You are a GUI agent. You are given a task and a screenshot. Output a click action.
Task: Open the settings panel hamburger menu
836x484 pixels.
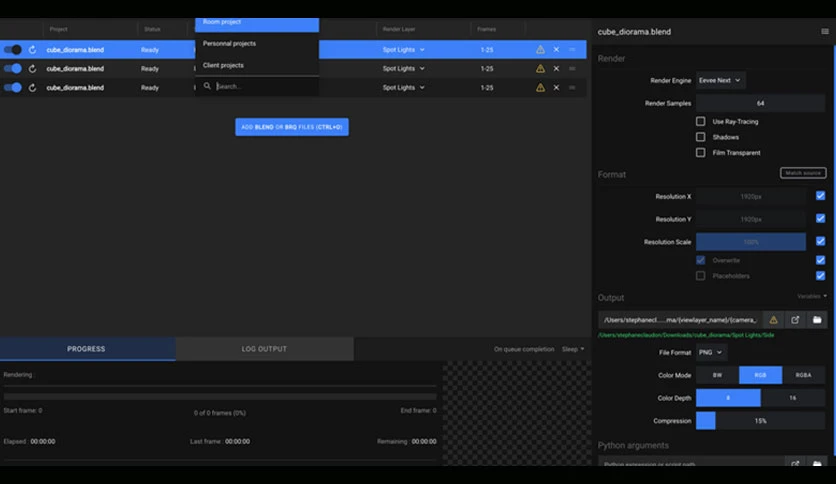pos(825,31)
